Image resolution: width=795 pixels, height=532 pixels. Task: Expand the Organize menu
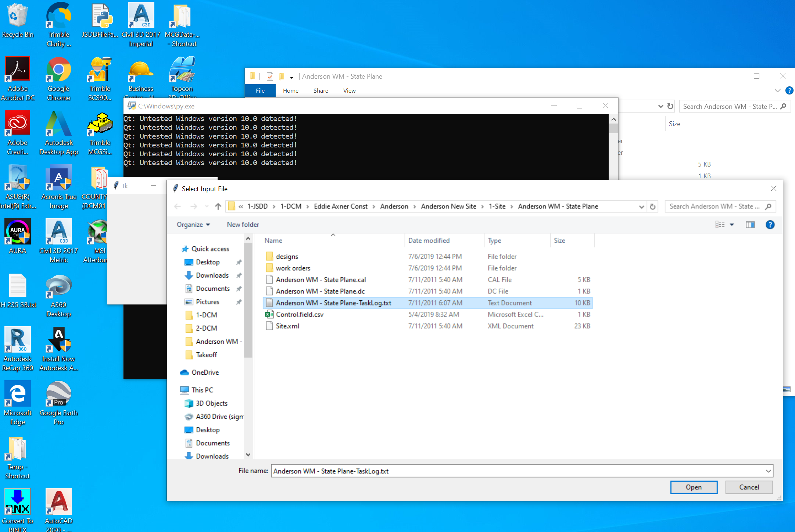tap(193, 225)
